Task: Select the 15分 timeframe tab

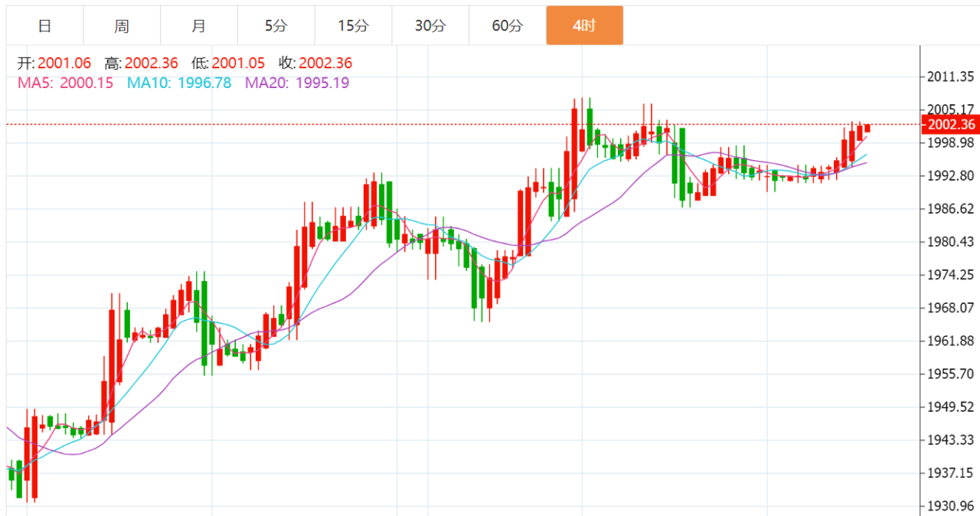Action: pos(354,25)
